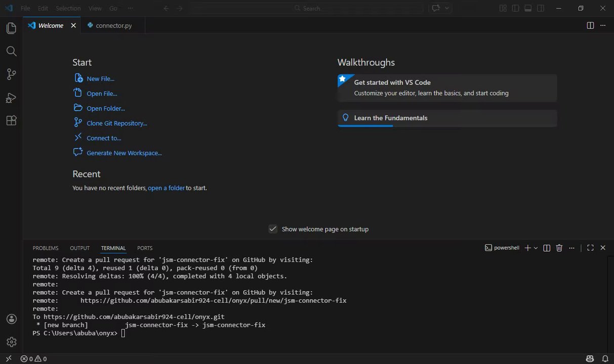Kill terminal with the trash icon

click(559, 248)
